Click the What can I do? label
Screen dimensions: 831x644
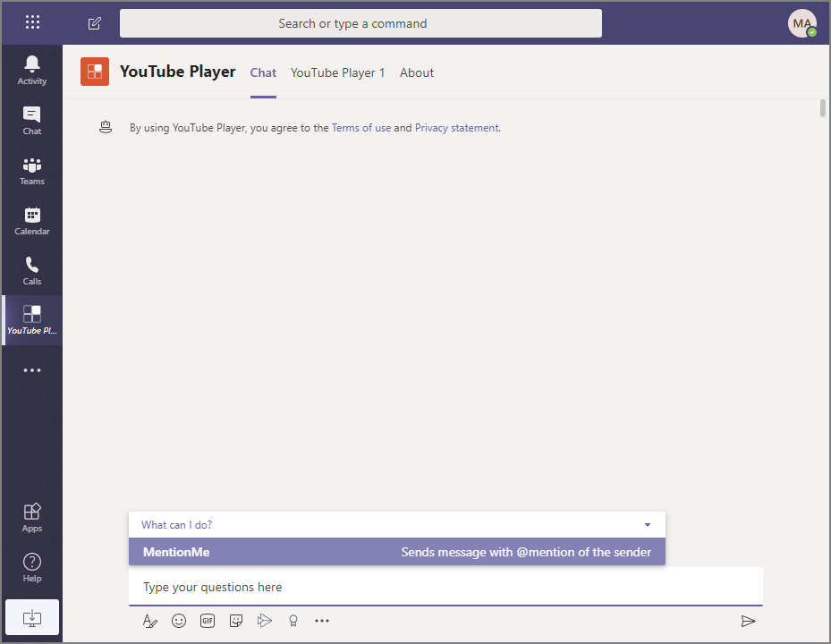(176, 525)
